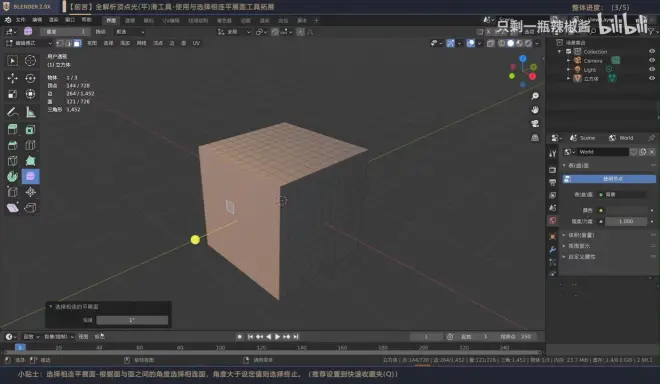
Task: Click the blue Use Nodes button
Action: point(609,179)
